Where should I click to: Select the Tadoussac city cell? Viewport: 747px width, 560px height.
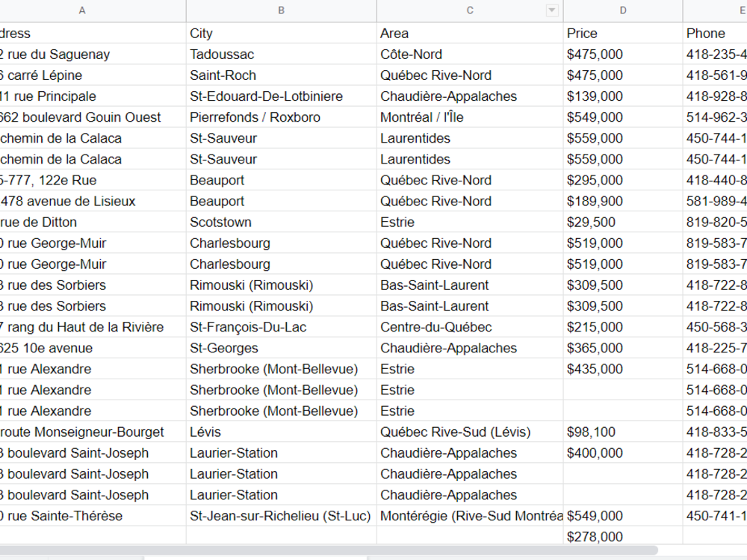281,55
